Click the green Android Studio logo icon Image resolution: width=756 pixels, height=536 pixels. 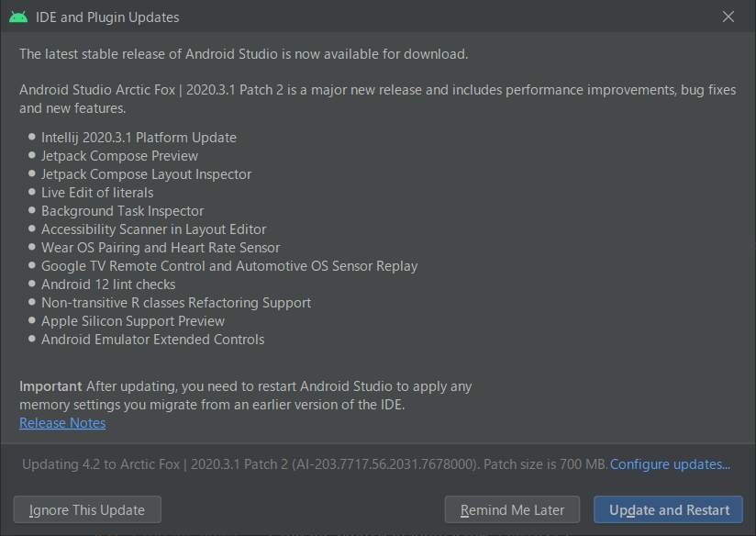[18, 17]
